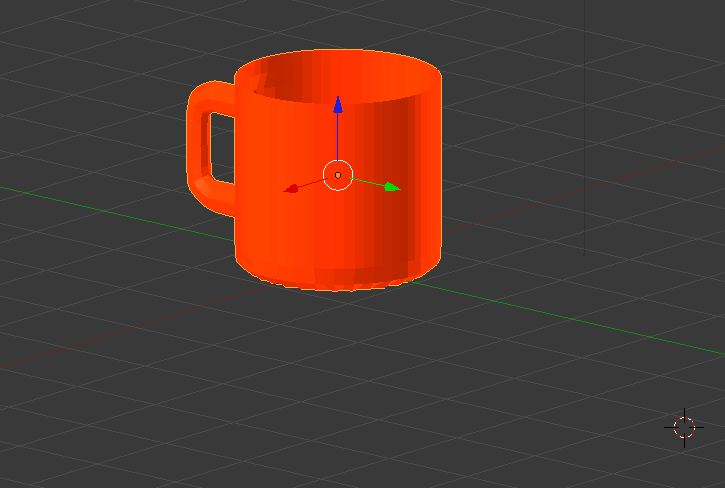This screenshot has width=725, height=488.
Task: Grab the blue Z-axis gizmo arrow
Action: coord(338,105)
